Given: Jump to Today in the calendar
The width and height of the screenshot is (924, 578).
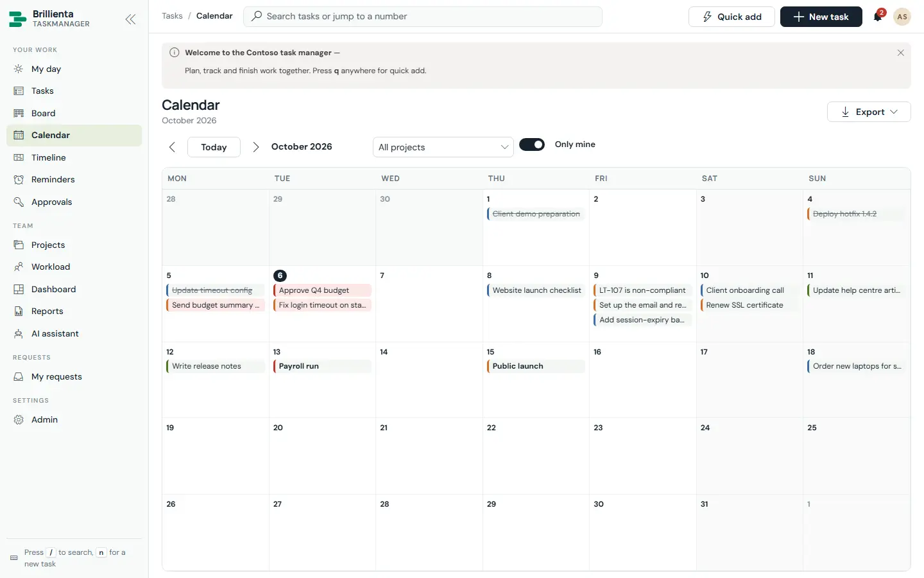Looking at the screenshot, I should (x=214, y=147).
